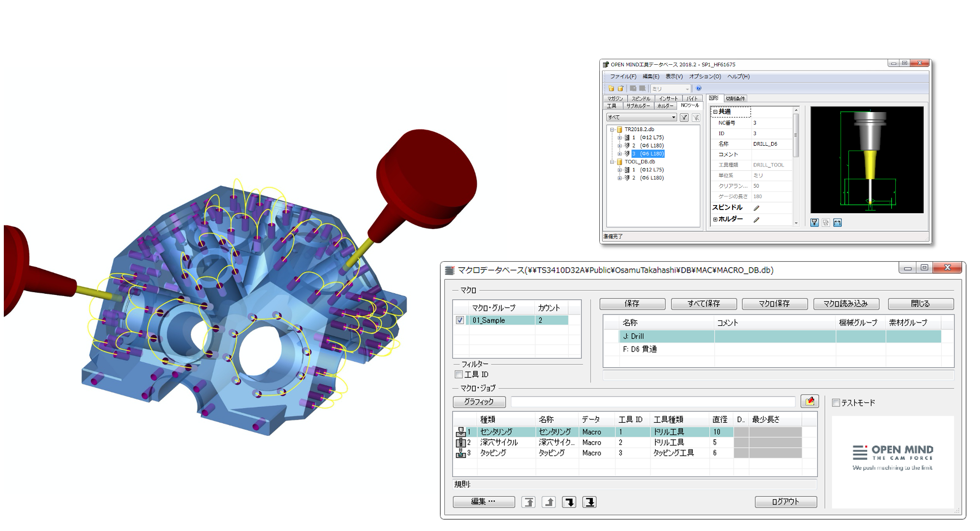Click the centering job icon in row 1
The image size is (980, 531).
461,432
